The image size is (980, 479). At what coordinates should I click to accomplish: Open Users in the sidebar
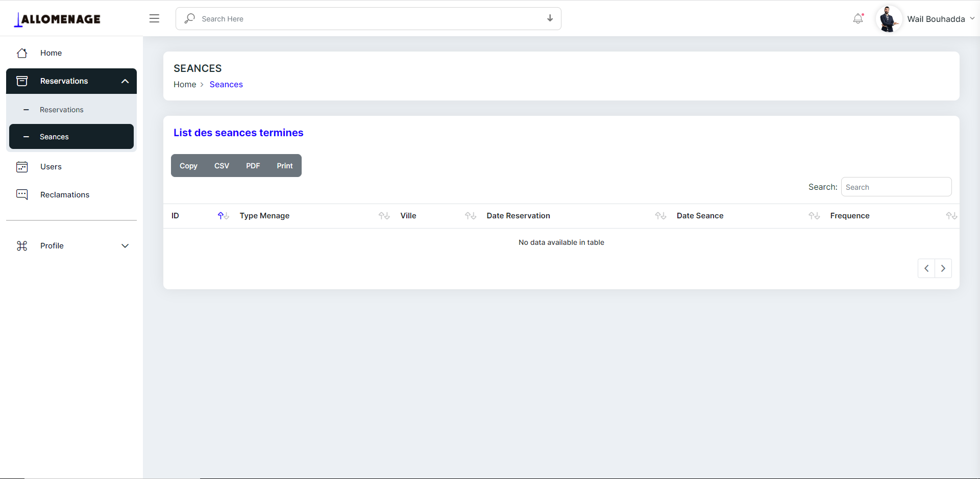(x=71, y=167)
